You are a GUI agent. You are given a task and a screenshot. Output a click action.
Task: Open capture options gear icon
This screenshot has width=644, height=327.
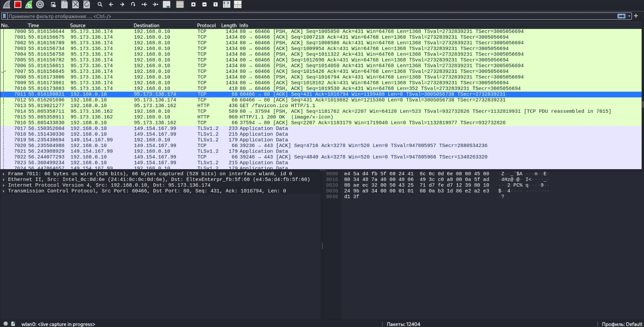pyautogui.click(x=40, y=4)
